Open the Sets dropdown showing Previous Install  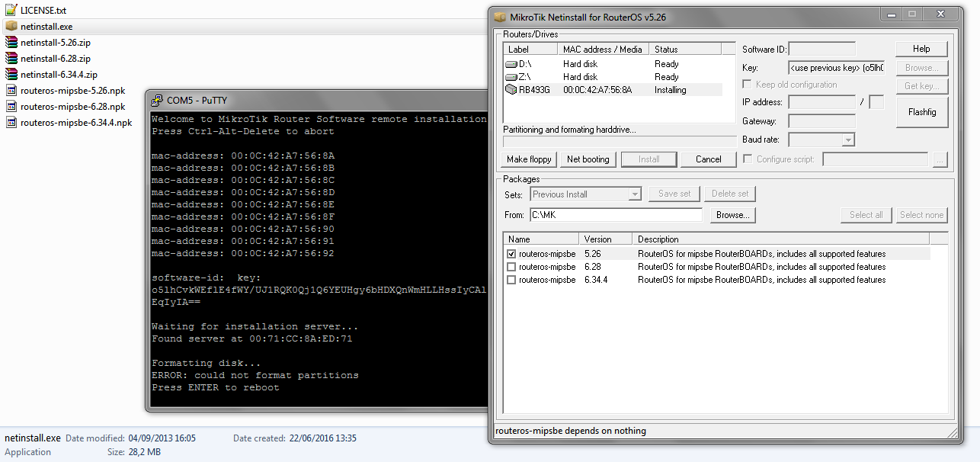(x=634, y=194)
